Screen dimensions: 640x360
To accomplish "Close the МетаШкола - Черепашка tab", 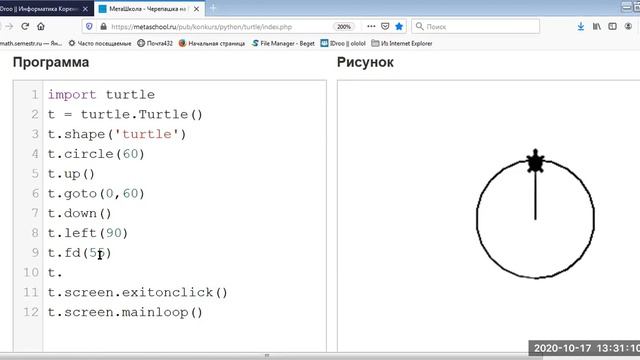I will [x=196, y=9].
